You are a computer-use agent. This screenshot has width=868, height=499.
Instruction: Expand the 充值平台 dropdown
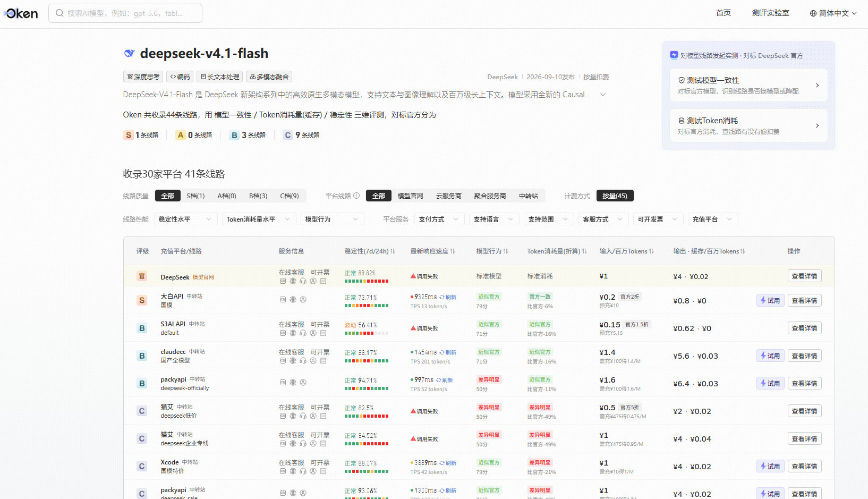pos(713,219)
